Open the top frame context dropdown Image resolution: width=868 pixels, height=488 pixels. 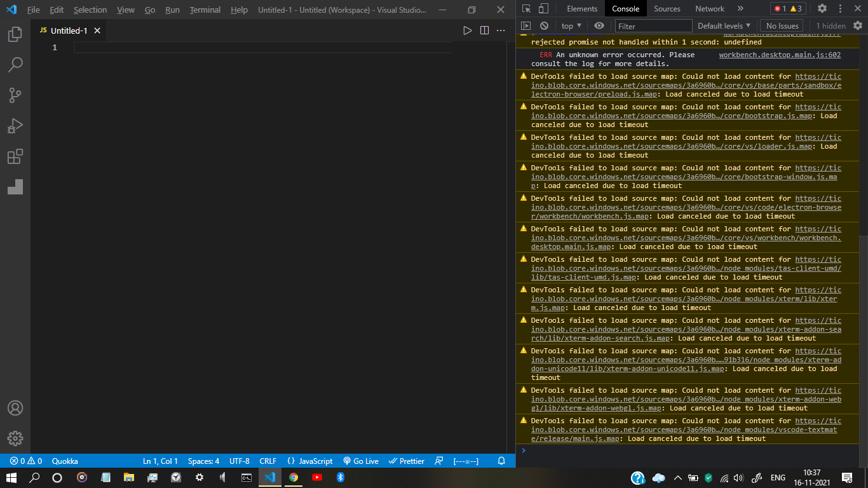570,25
